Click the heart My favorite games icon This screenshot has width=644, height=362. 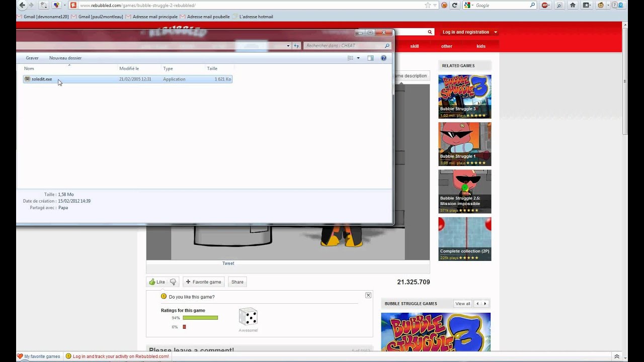pyautogui.click(x=20, y=356)
